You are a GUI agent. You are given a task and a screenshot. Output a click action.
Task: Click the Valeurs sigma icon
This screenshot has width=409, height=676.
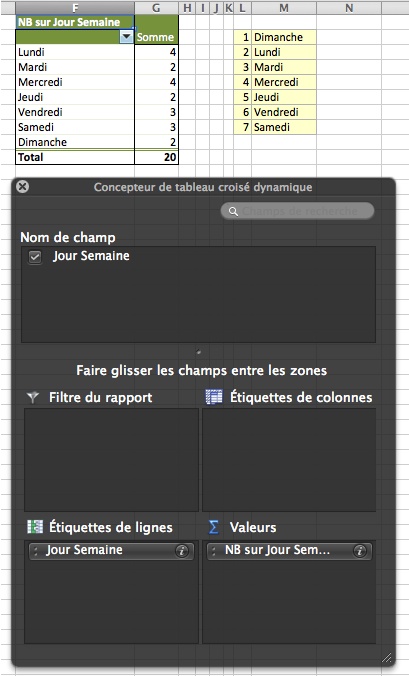click(x=213, y=527)
